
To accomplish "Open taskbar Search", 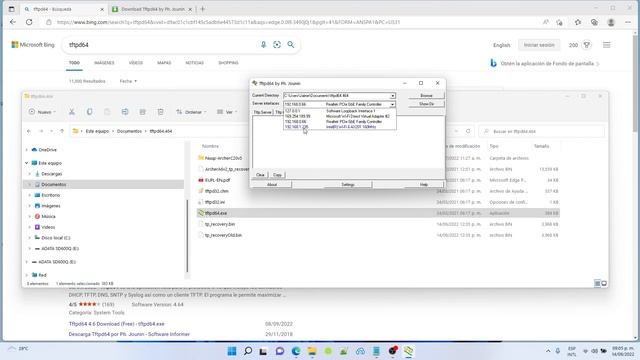I will click(x=248, y=351).
